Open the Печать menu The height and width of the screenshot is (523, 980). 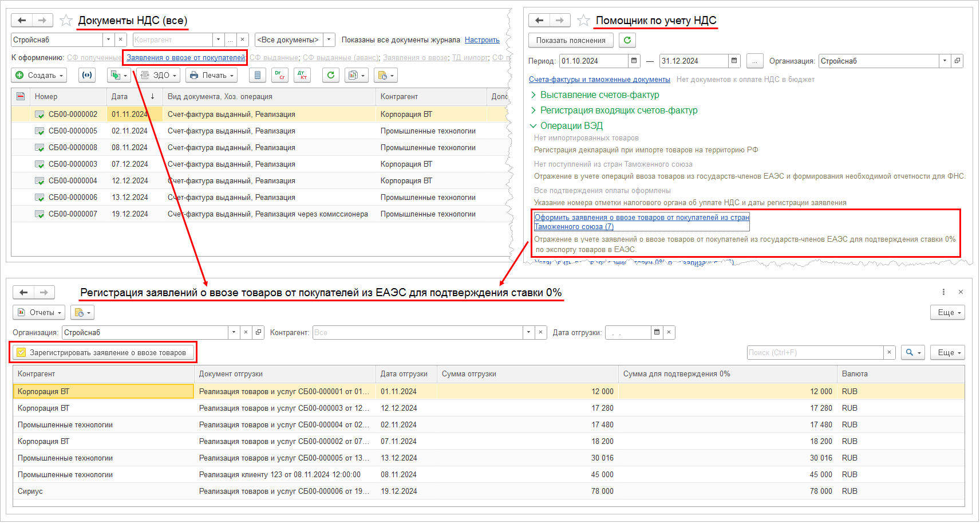click(x=212, y=75)
